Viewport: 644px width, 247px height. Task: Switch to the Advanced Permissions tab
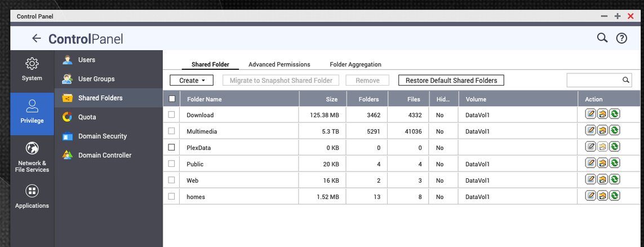[279, 64]
